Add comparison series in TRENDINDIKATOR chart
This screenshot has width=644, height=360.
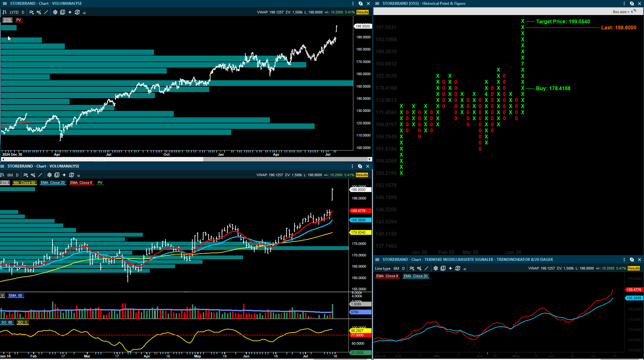coord(419,268)
